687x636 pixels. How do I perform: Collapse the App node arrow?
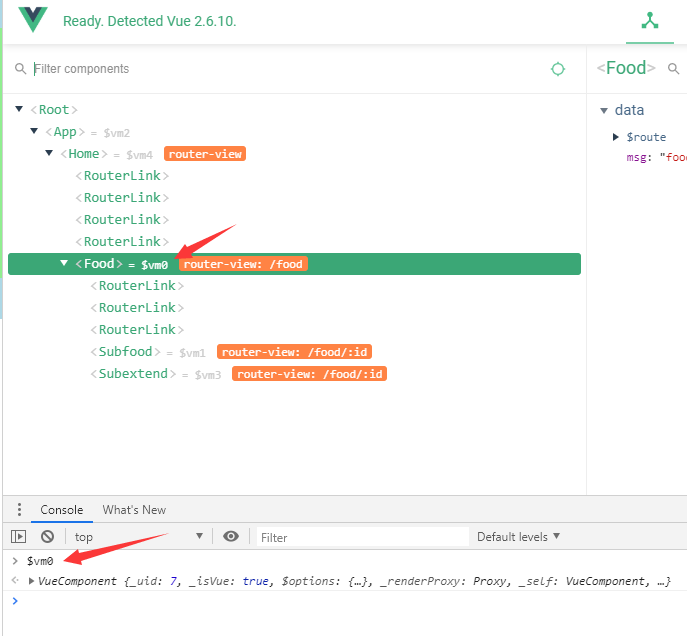pyautogui.click(x=34, y=131)
